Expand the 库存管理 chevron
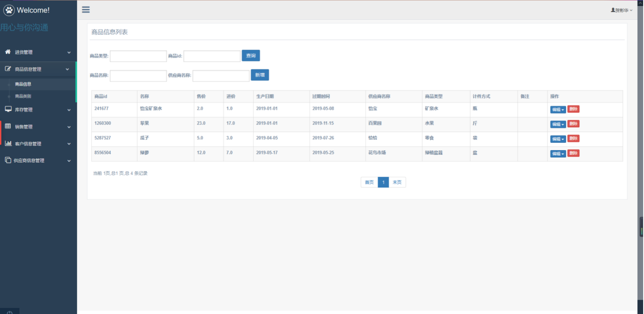 point(69,110)
